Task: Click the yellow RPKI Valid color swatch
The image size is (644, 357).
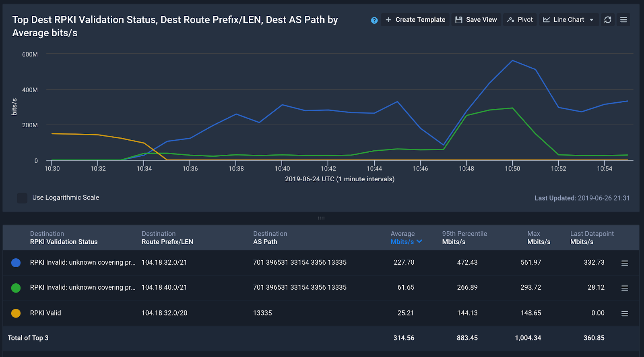Action: [x=16, y=313]
